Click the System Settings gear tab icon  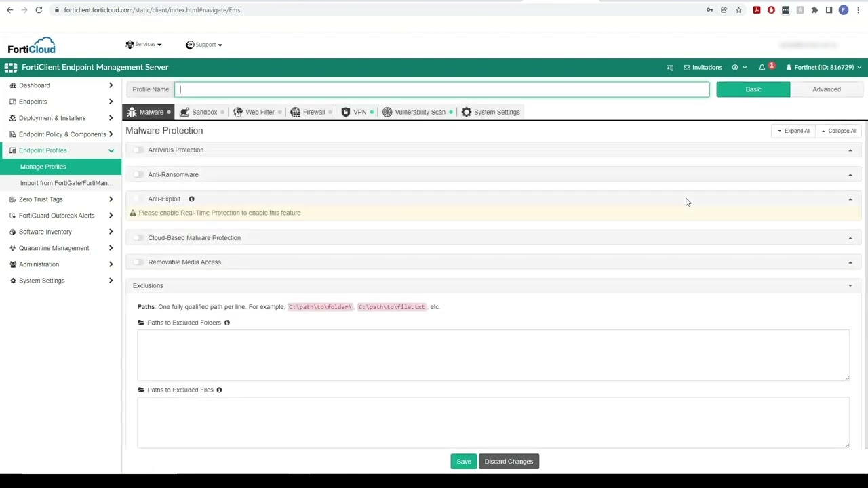point(467,112)
